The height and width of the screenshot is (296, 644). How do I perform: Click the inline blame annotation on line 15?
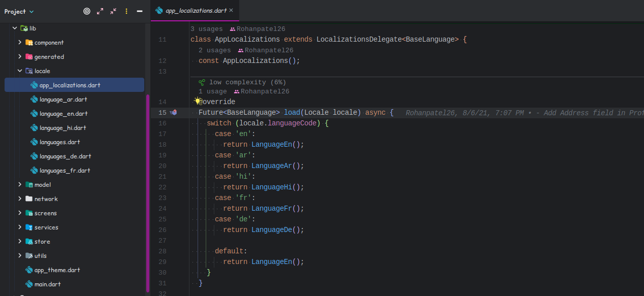(525, 113)
